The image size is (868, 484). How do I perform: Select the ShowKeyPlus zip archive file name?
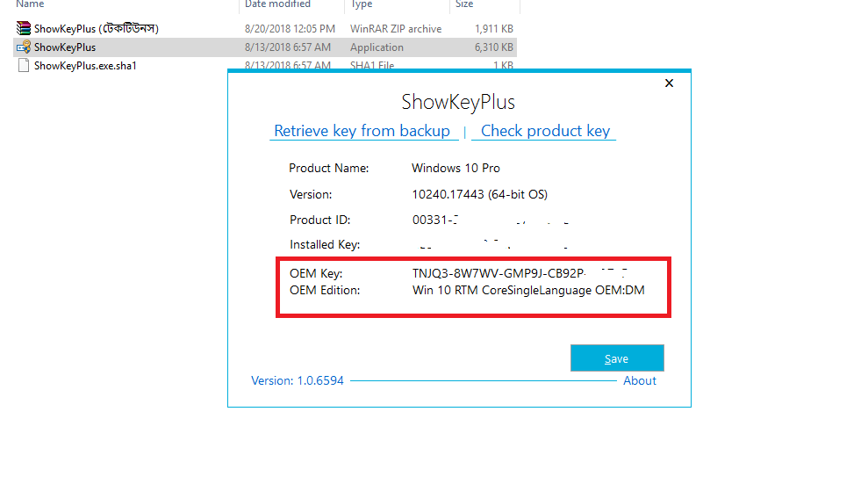(x=96, y=29)
